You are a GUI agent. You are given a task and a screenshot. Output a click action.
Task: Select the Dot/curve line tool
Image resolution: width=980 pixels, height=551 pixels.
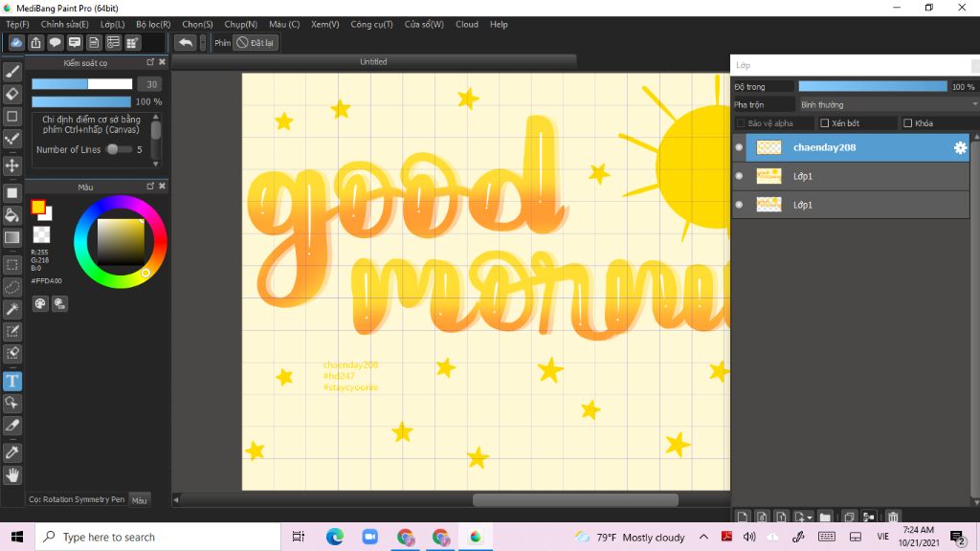(11, 139)
